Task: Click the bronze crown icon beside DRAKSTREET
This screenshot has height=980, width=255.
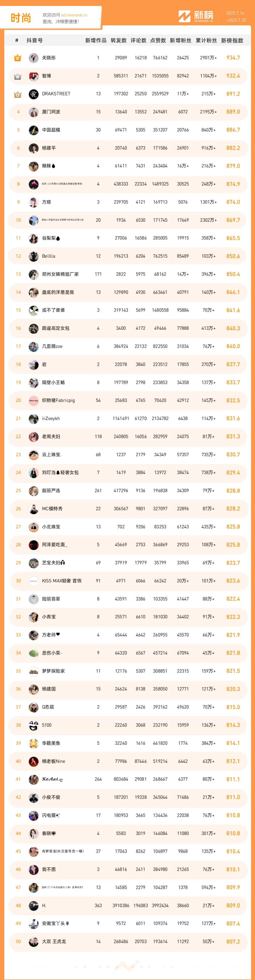Action: (17, 94)
